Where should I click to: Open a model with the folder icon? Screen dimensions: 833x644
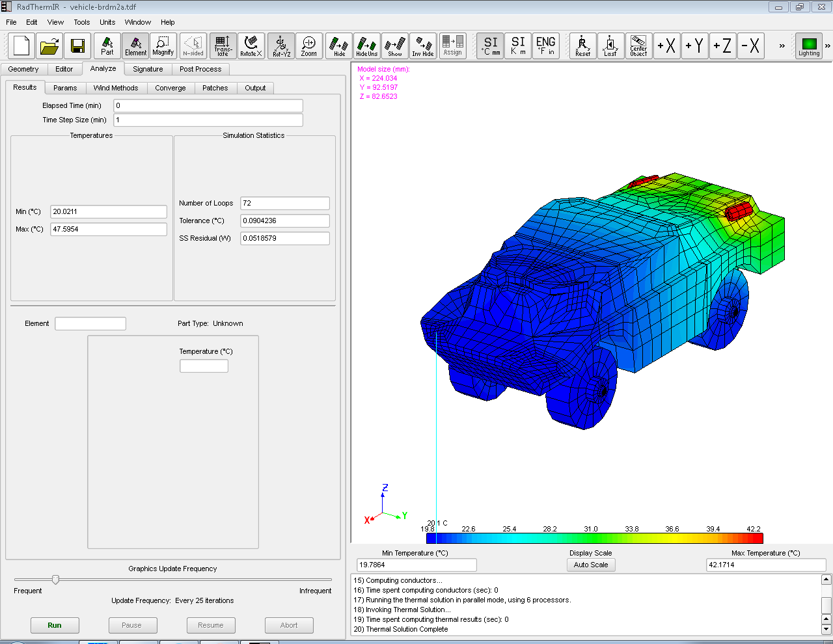(x=49, y=46)
